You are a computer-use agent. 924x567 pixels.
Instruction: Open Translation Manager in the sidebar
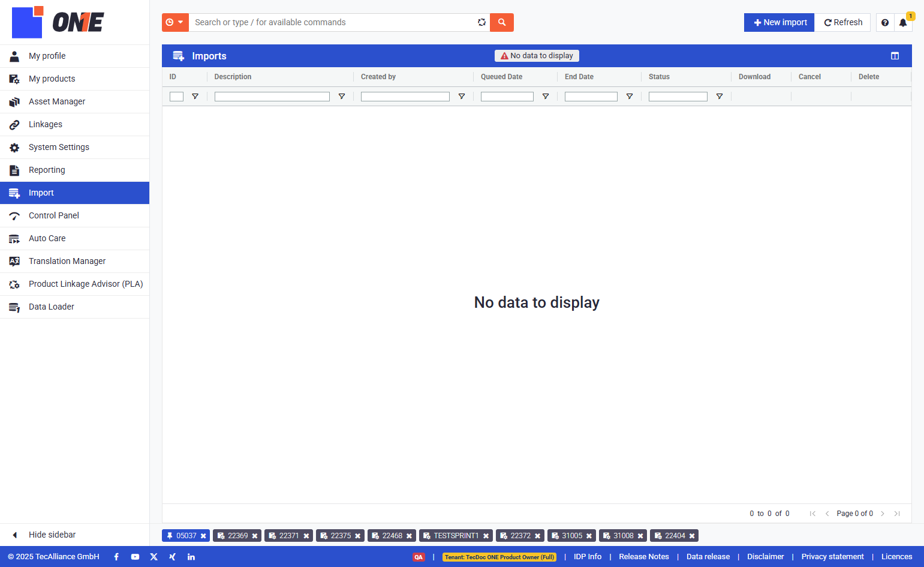coord(74,261)
